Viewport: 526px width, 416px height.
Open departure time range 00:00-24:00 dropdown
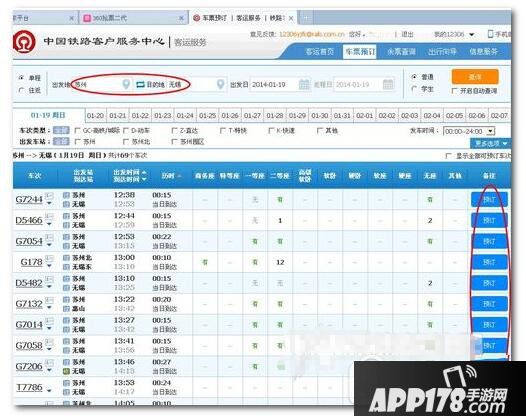point(469,131)
